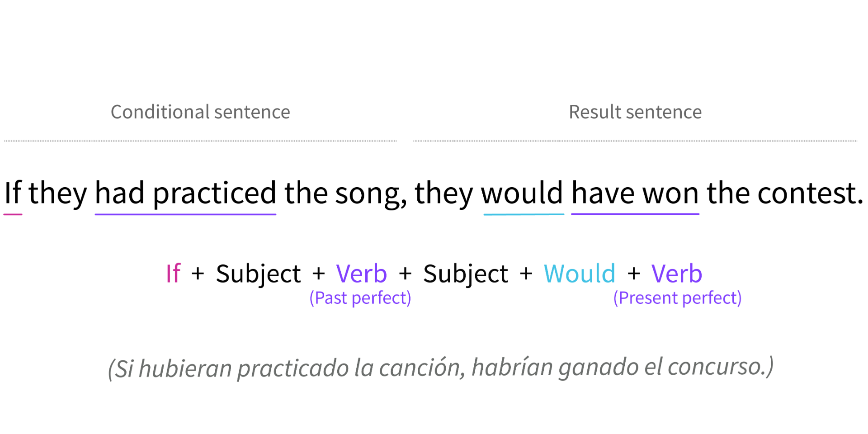Click the first 'they' in the sentence
Viewport: 868px width, 434px height.
[x=57, y=193]
